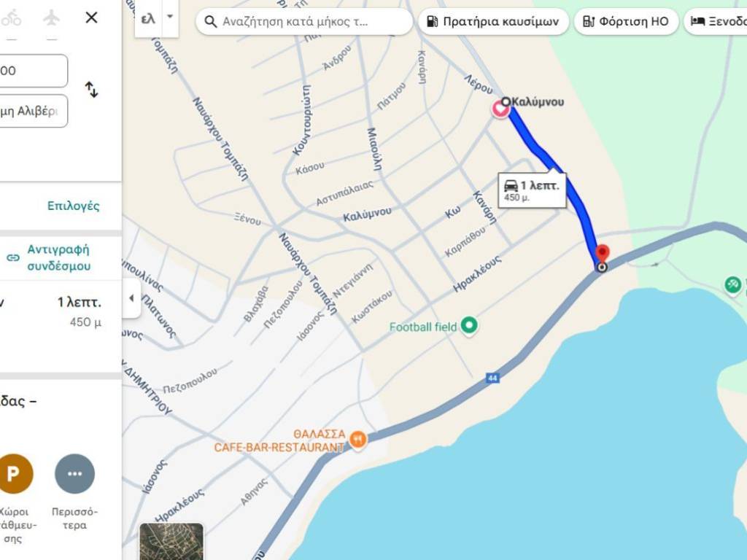Open the ΘΑΛΑΣΣΑ restaurant marker
The image size is (747, 560).
(357, 439)
